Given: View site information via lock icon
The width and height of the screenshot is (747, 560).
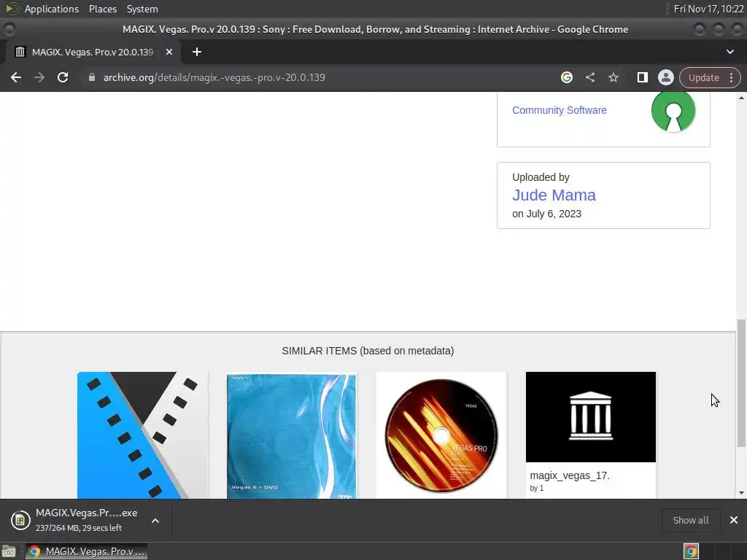Looking at the screenshot, I should tap(92, 77).
